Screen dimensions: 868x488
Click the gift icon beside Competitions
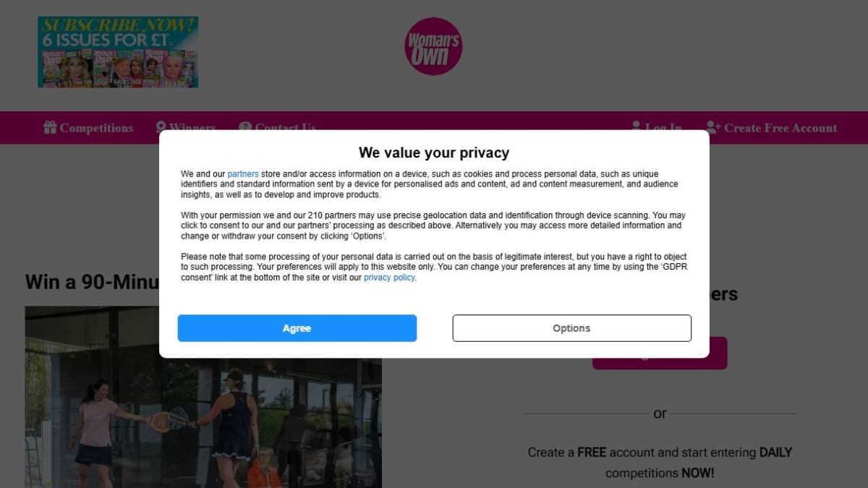[x=50, y=127]
